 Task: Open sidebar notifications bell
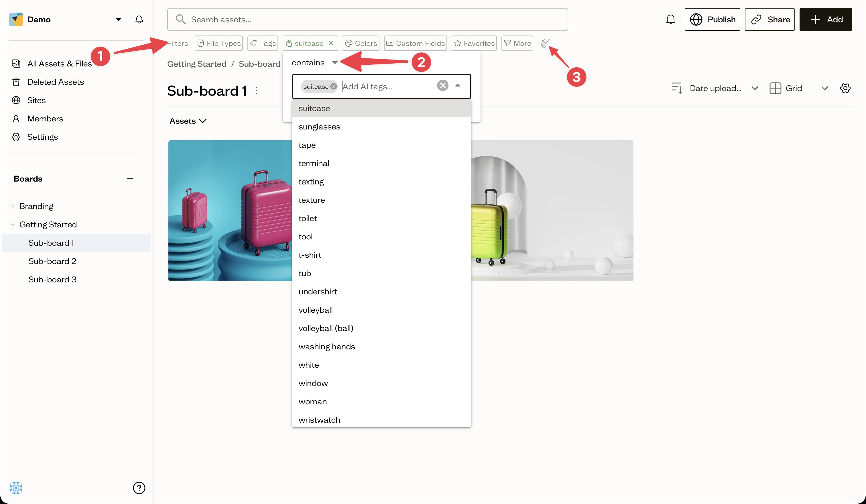coord(139,19)
